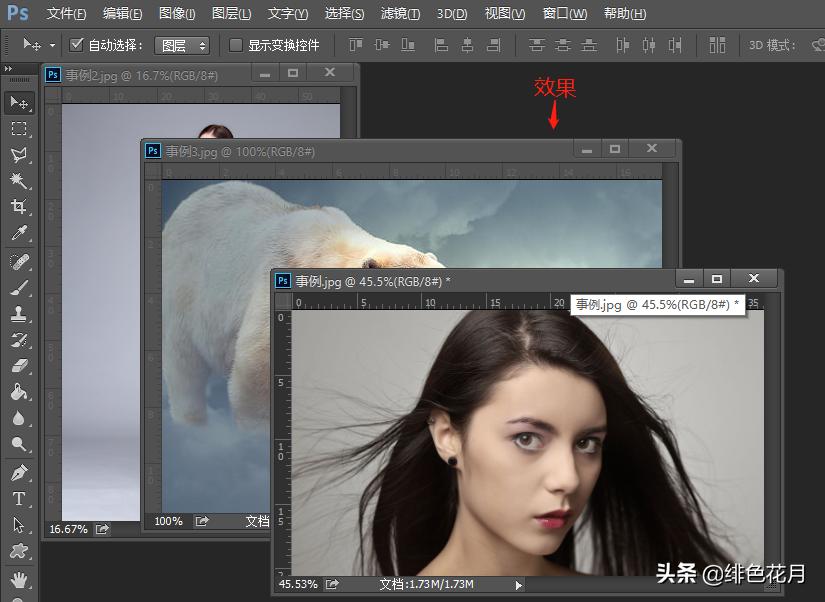Pick the Crop tool
This screenshot has height=602, width=825.
tap(19, 207)
